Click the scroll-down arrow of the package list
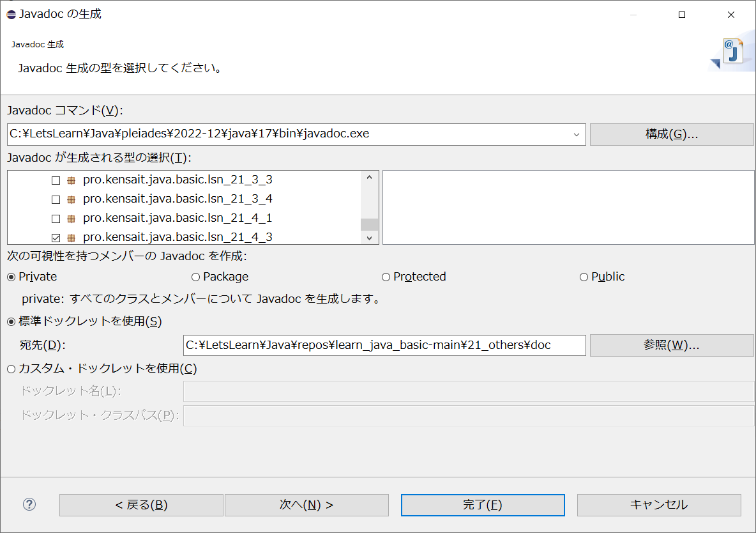Image resolution: width=756 pixels, height=533 pixels. click(x=370, y=237)
